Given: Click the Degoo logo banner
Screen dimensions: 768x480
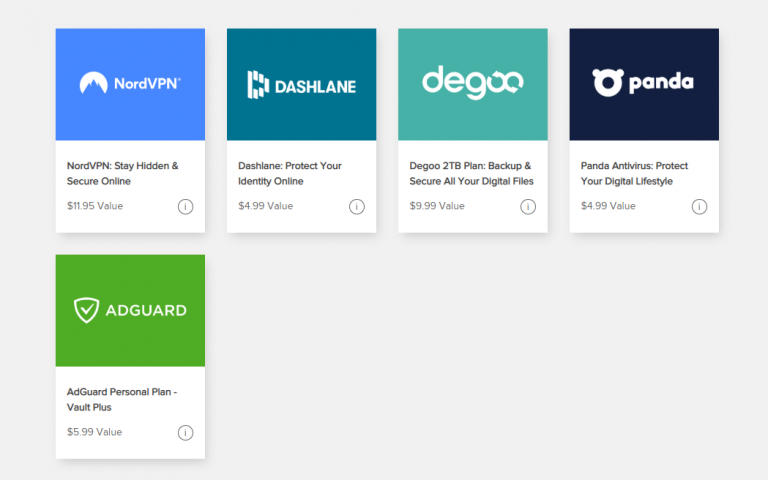Looking at the screenshot, I should 473,84.
